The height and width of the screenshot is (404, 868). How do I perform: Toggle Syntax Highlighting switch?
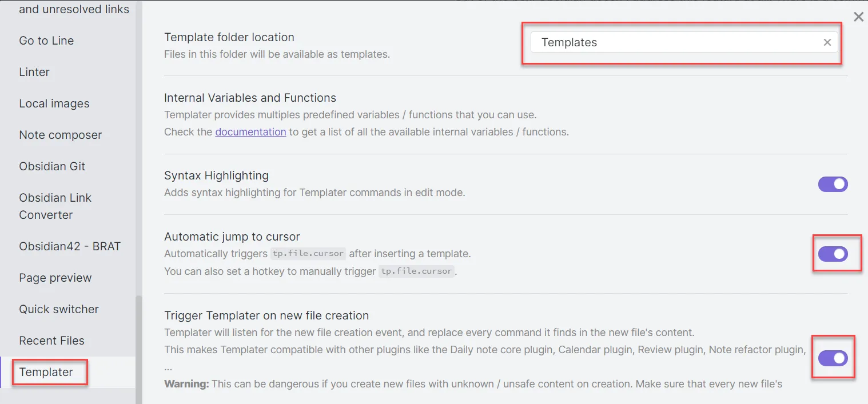[x=833, y=184]
